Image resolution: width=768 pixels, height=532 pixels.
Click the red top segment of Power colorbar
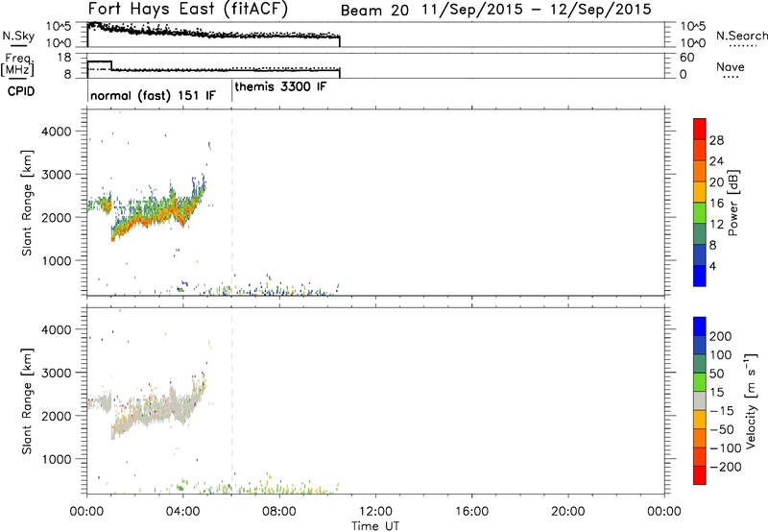(700, 130)
